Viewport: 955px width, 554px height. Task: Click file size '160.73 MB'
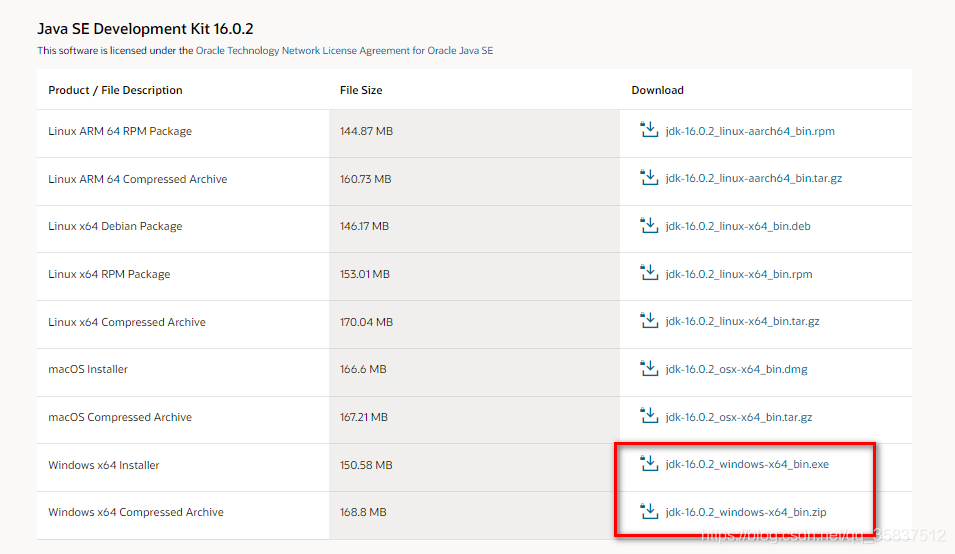pos(365,179)
